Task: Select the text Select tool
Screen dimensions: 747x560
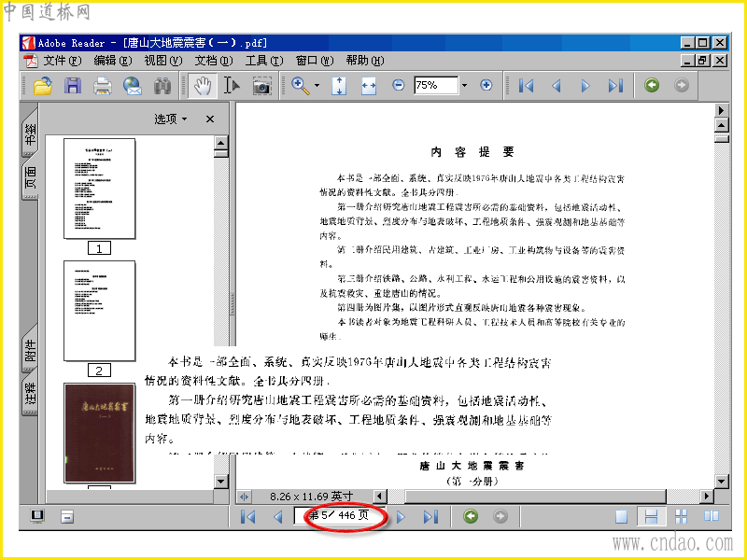Action: click(x=233, y=86)
